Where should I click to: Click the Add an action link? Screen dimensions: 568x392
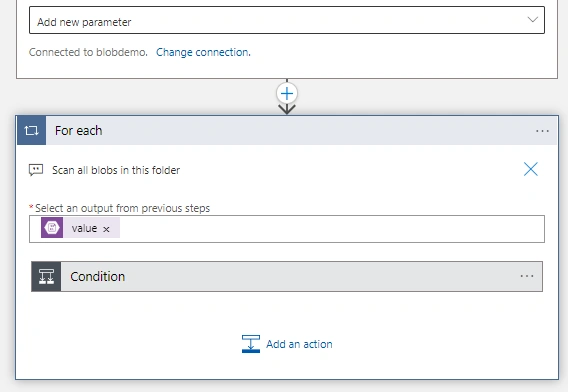click(299, 344)
